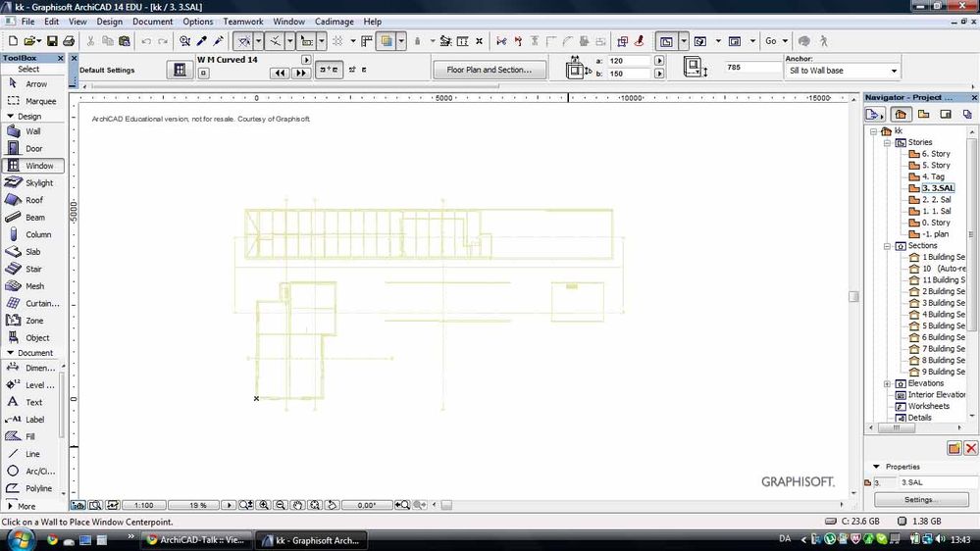The image size is (980, 551).
Task: Click the zoom in magnifier icon
Action: 264,505
